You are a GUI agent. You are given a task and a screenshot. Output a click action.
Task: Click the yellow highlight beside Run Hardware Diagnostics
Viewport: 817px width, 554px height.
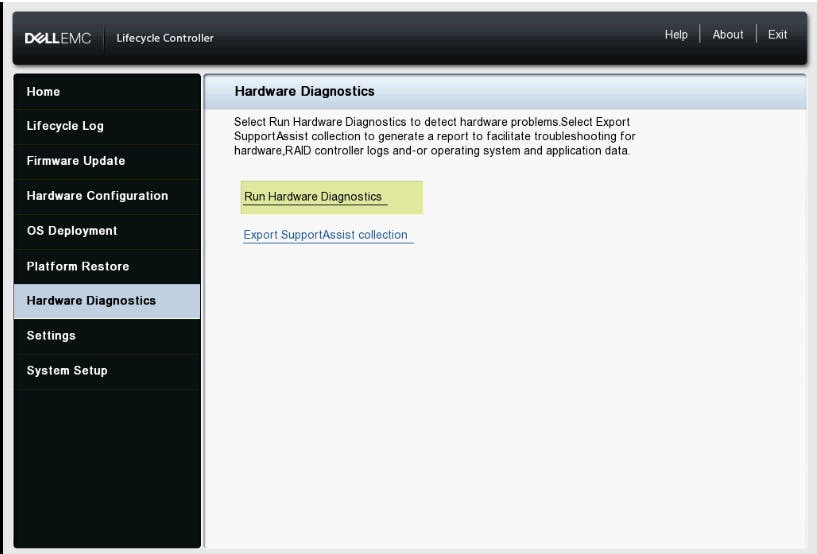pyautogui.click(x=404, y=198)
